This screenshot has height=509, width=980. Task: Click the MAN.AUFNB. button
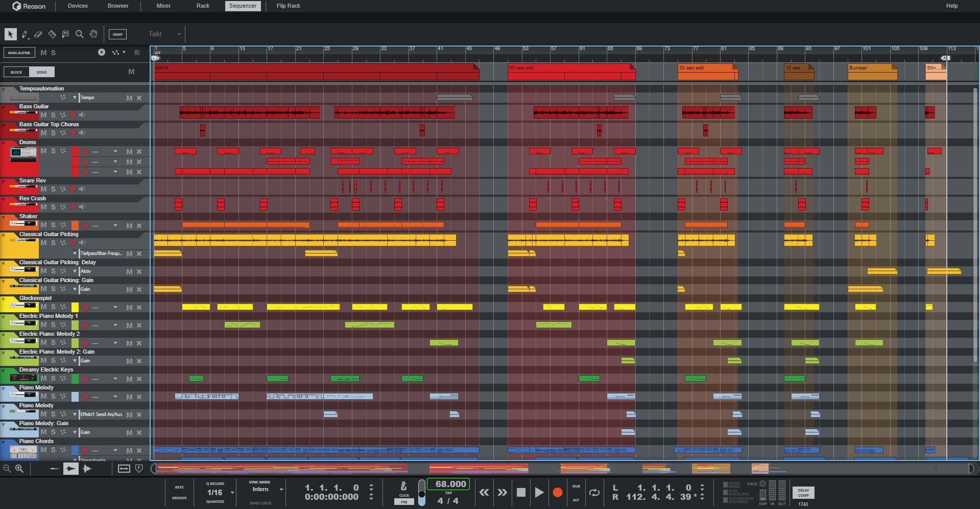click(x=19, y=52)
